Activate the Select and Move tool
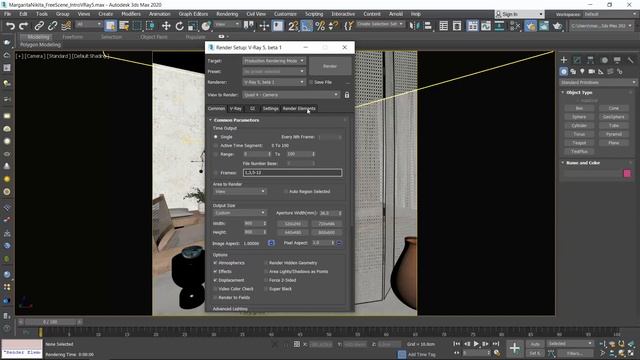The height and width of the screenshot is (360, 640). point(166,26)
